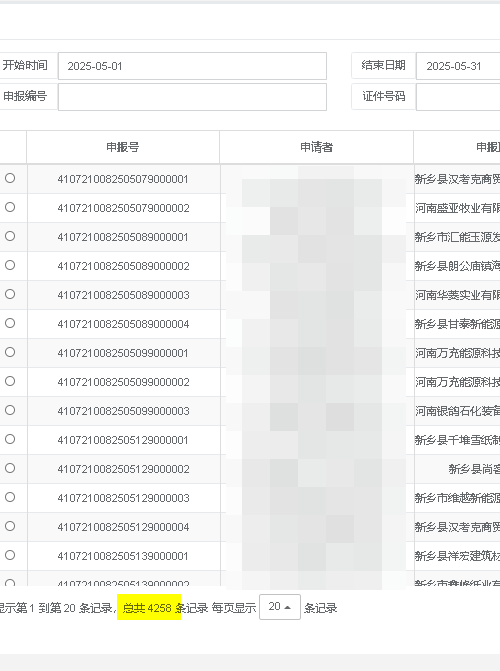Screen dimensions: 500x671
Task: Mark the radio for record 410721008250513900​0001
Action: click(10, 555)
